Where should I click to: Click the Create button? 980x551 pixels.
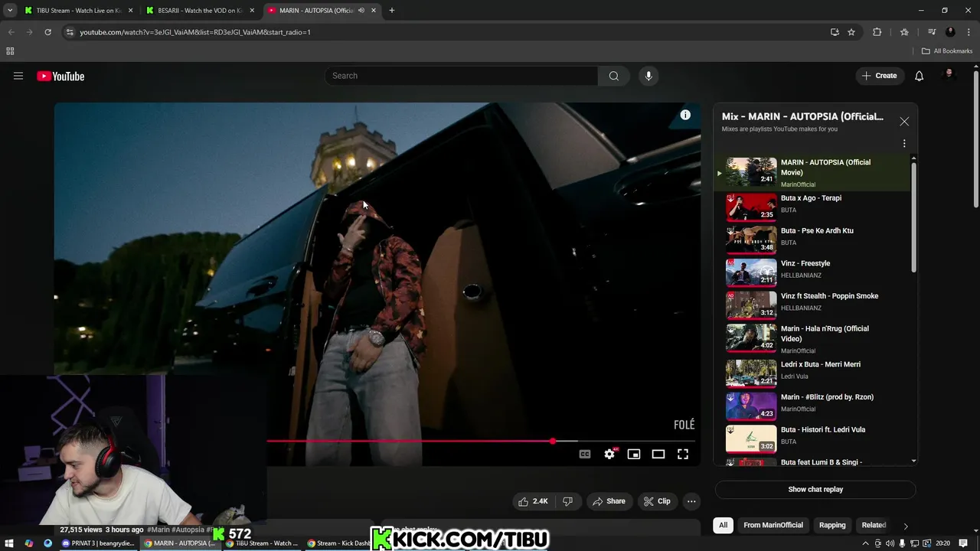point(879,76)
